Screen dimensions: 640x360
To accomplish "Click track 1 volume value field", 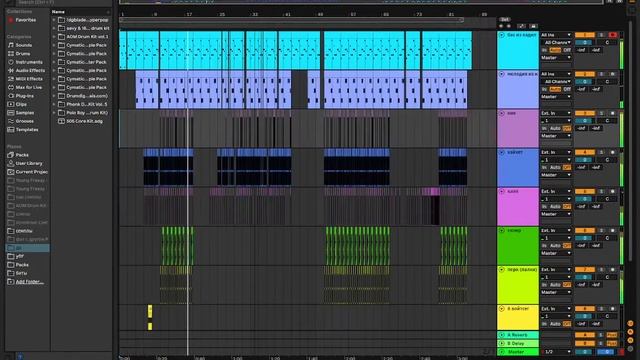I will click(584, 42).
